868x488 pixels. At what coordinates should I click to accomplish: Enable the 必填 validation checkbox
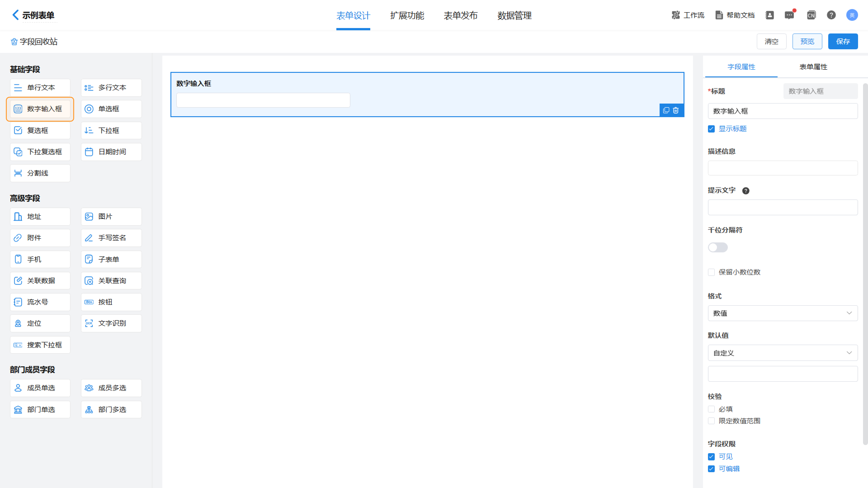click(711, 409)
